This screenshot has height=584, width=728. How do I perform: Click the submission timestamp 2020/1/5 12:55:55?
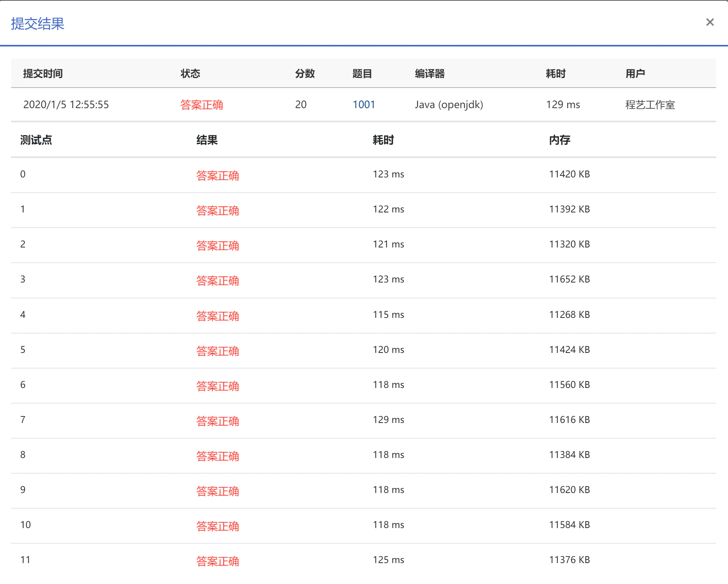point(66,105)
